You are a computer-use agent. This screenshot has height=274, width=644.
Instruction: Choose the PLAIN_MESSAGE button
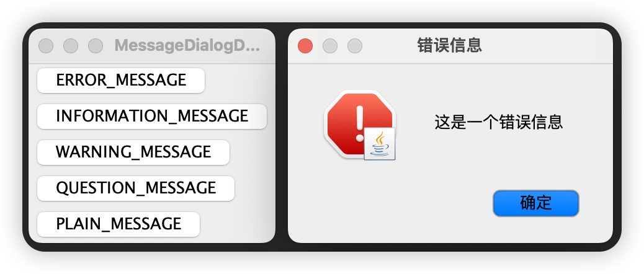click(x=119, y=224)
